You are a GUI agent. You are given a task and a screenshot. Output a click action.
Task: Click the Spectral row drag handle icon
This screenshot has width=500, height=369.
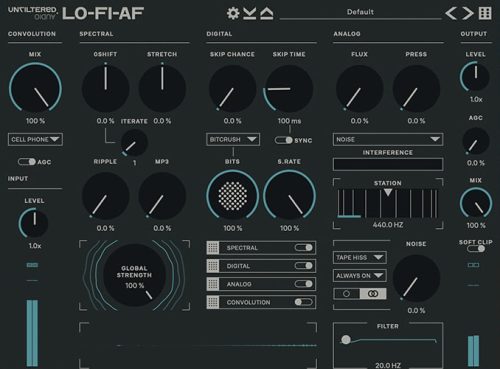pyautogui.click(x=213, y=248)
